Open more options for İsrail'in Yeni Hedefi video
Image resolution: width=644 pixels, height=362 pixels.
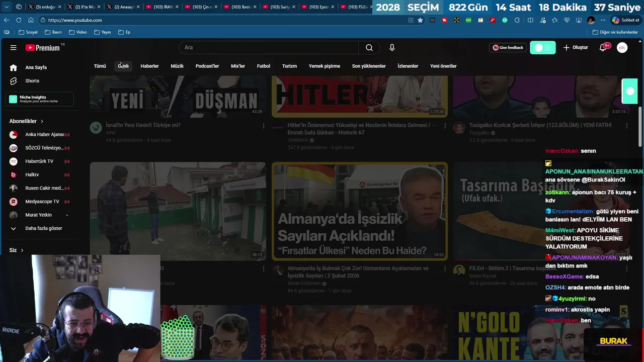click(x=263, y=126)
